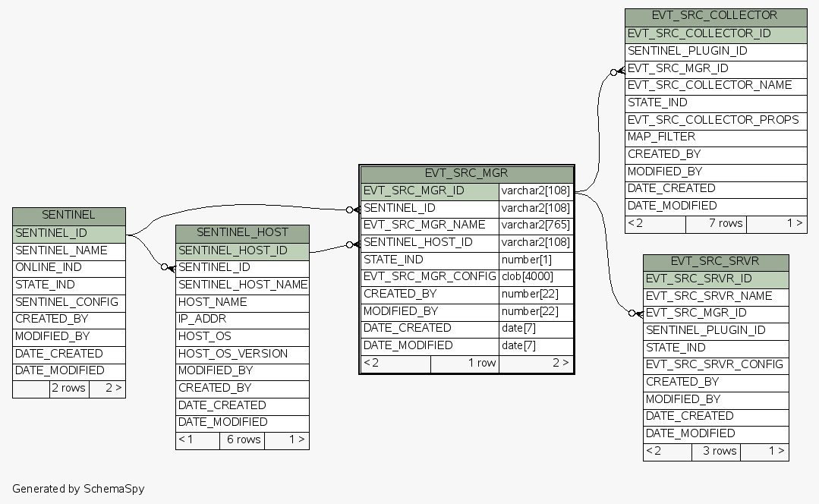Click the IP_ADDR column

coord(242,320)
